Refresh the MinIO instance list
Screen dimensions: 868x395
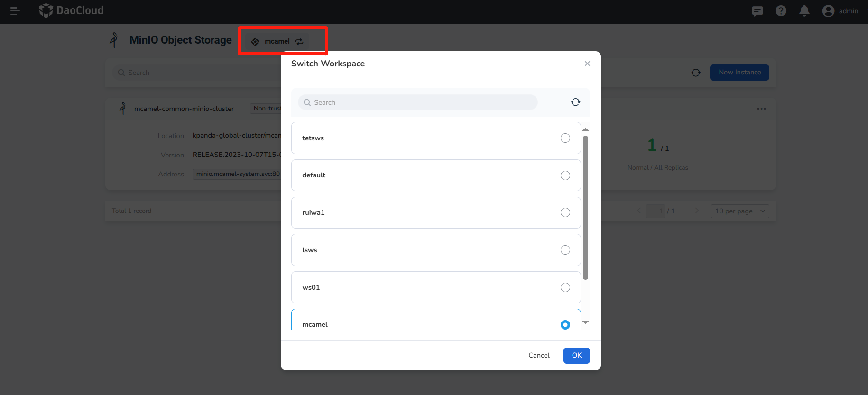tap(696, 73)
